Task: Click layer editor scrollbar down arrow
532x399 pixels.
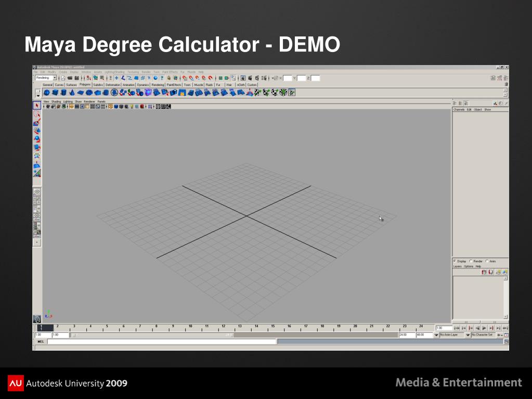Action: [505, 317]
